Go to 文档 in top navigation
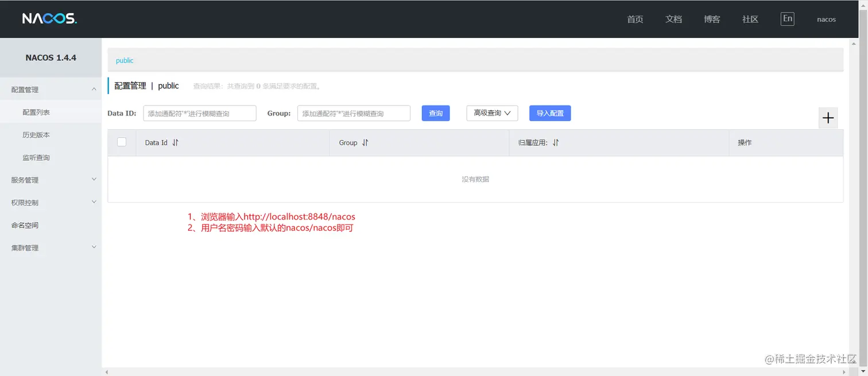Viewport: 868px width, 376px height. point(673,19)
